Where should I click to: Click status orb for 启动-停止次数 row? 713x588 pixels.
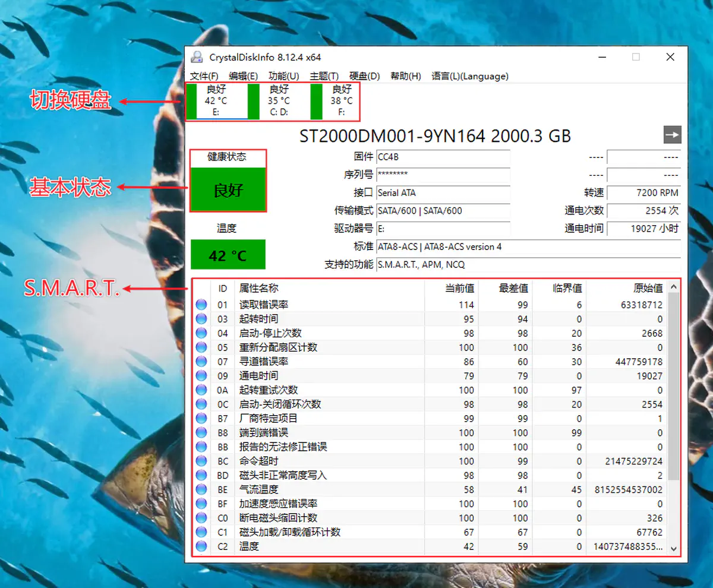point(201,333)
